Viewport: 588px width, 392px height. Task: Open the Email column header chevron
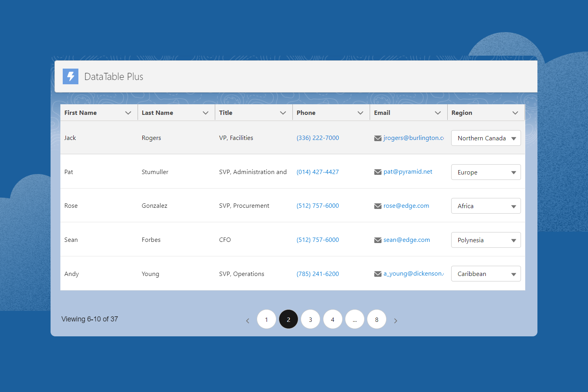click(437, 113)
